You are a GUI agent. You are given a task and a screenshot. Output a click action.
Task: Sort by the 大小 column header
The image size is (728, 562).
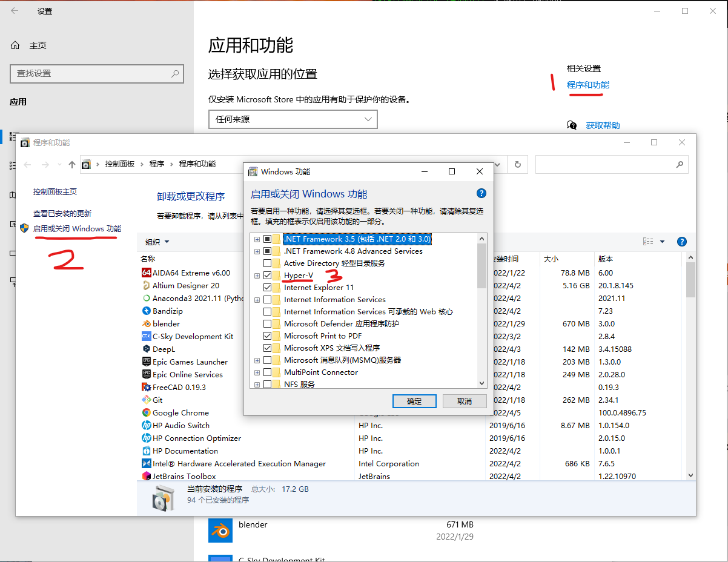coord(551,259)
